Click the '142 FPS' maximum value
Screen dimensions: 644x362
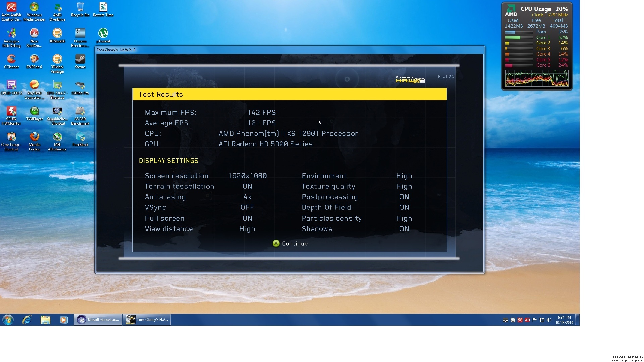(x=262, y=113)
